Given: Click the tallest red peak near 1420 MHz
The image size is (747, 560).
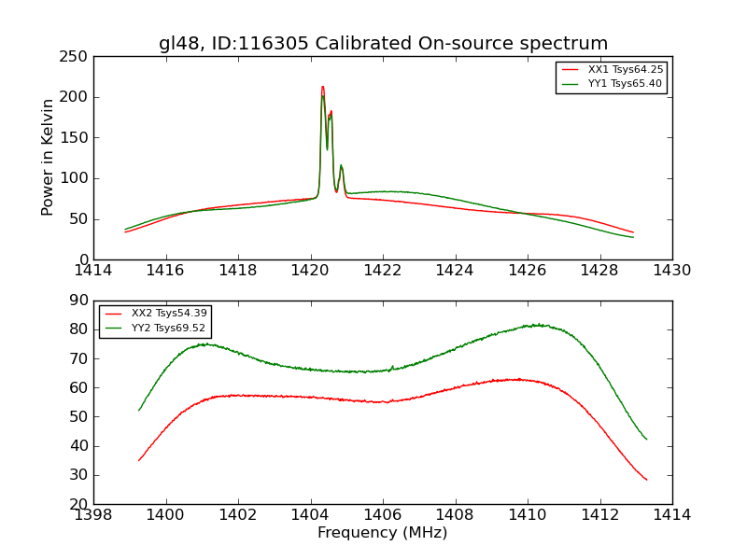Looking at the screenshot, I should pos(322,88).
